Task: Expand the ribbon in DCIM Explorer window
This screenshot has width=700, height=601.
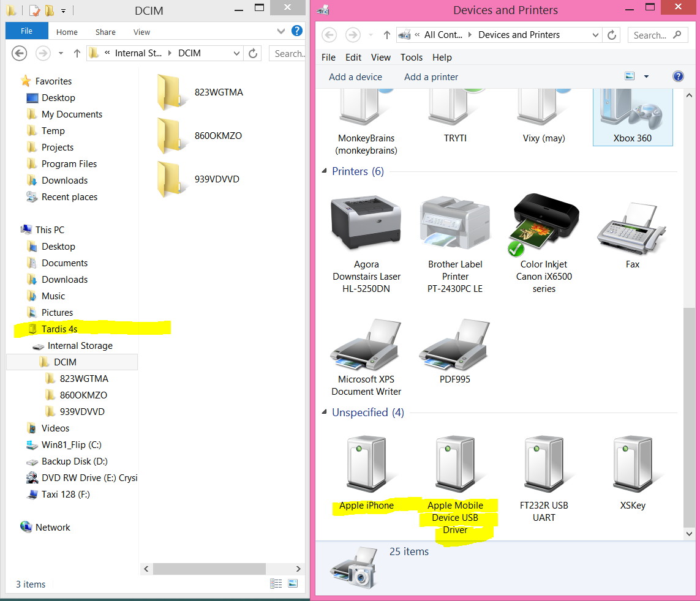Action: (281, 31)
